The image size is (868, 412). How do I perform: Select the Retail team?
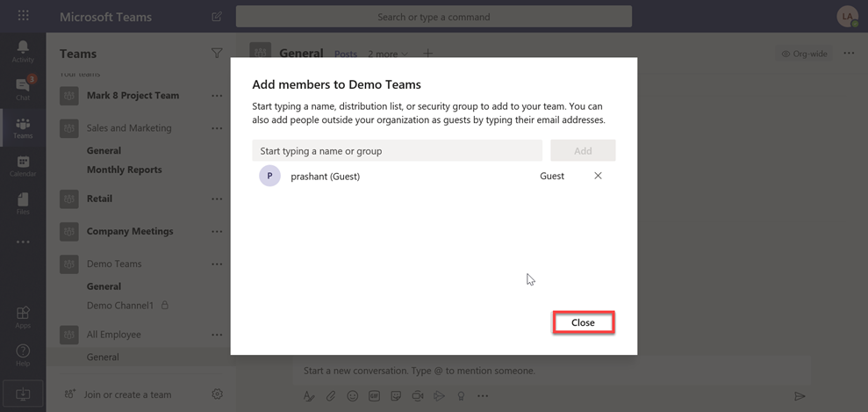click(100, 199)
